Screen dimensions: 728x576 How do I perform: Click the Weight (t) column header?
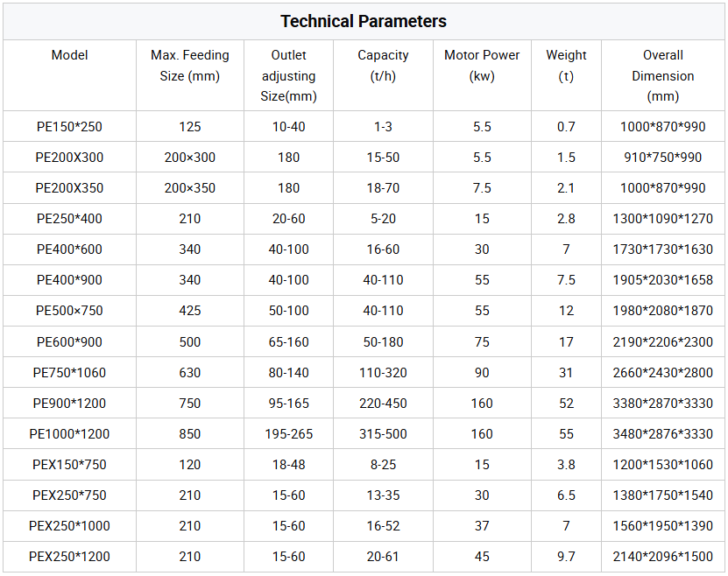click(566, 66)
